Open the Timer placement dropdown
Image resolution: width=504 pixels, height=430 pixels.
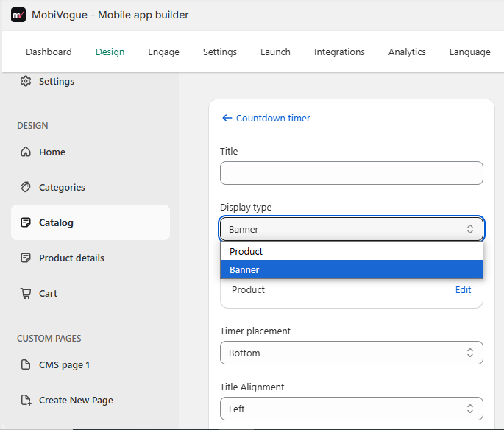(x=352, y=353)
